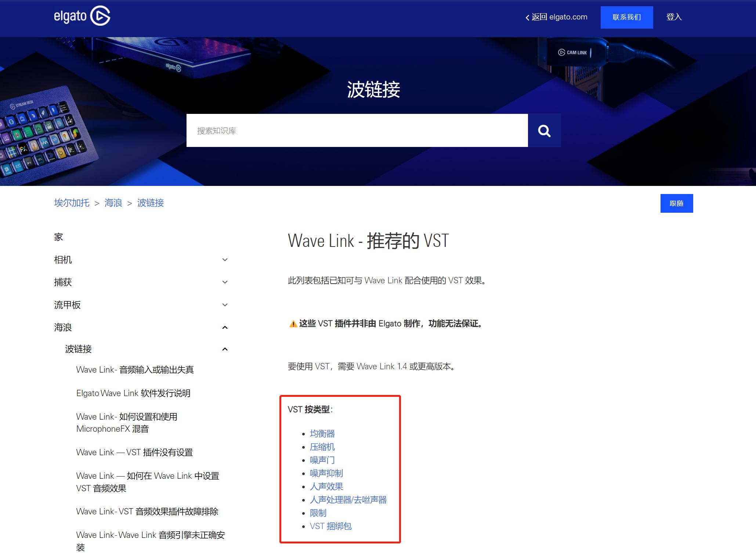Select 家 in the sidebar menu
The image size is (756, 557).
[59, 237]
